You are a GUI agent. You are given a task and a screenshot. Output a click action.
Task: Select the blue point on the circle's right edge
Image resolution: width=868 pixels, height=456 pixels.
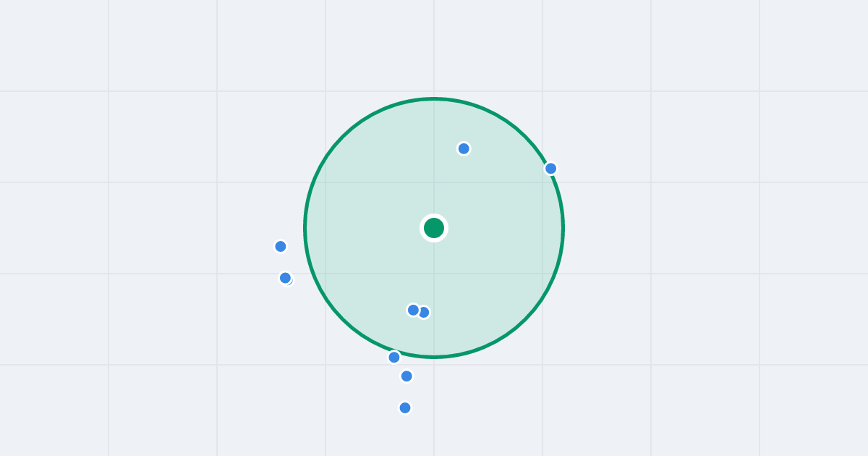(550, 169)
